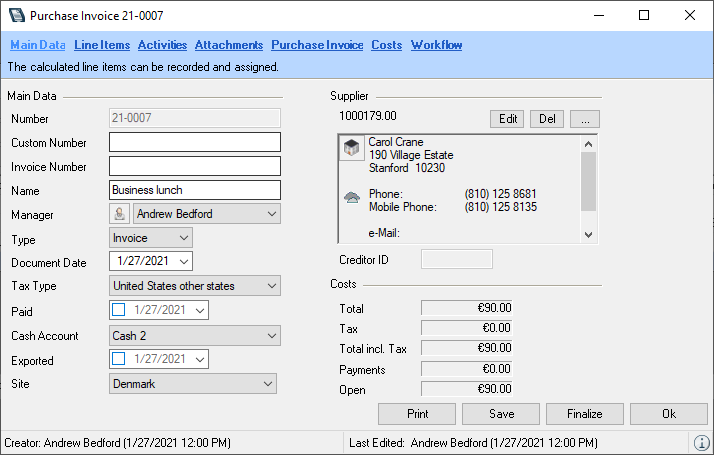Open the Attachments tab
Viewport: 714px width, 455px height.
(229, 45)
